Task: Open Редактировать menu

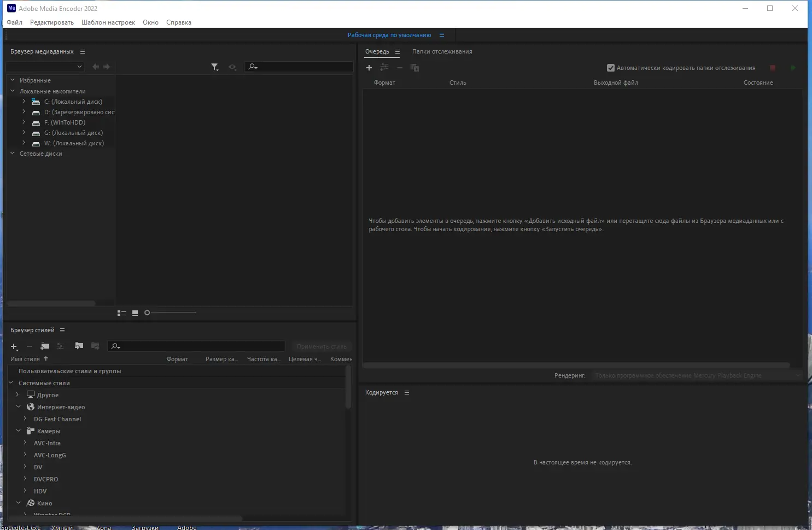Action: [52, 22]
